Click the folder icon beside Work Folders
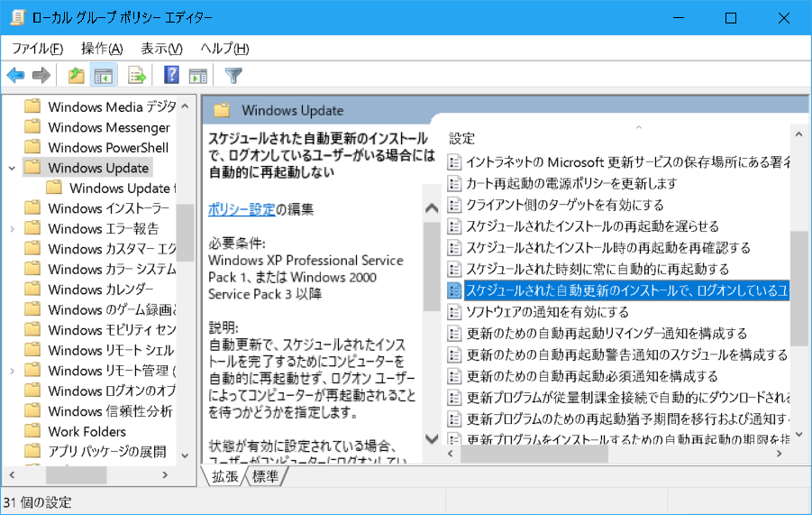This screenshot has height=515, width=812. (32, 431)
